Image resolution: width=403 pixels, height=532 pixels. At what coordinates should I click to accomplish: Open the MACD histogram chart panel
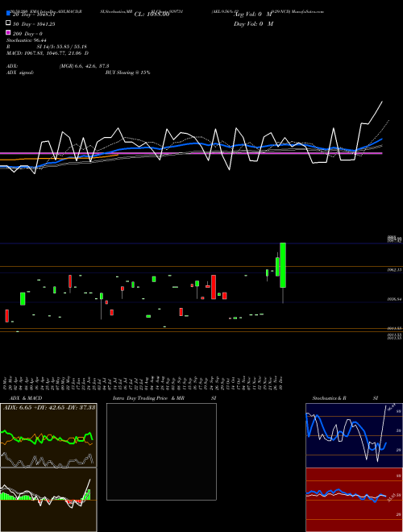pyautogui.click(x=48, y=500)
